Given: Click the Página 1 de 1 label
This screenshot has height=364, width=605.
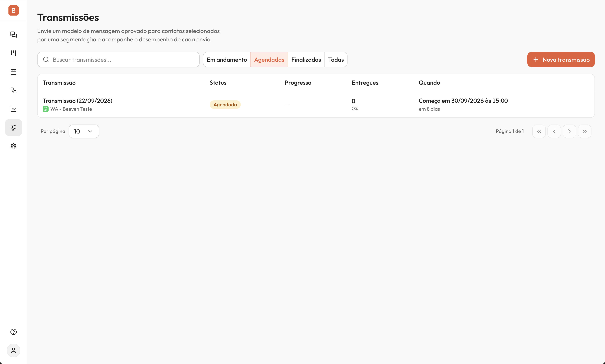Looking at the screenshot, I should coord(510,131).
